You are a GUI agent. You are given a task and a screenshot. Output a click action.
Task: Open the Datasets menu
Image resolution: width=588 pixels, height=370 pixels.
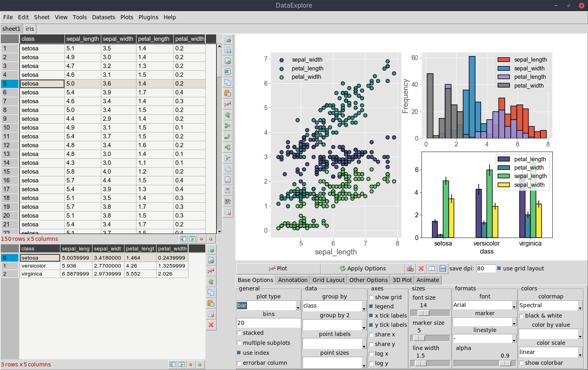click(103, 17)
